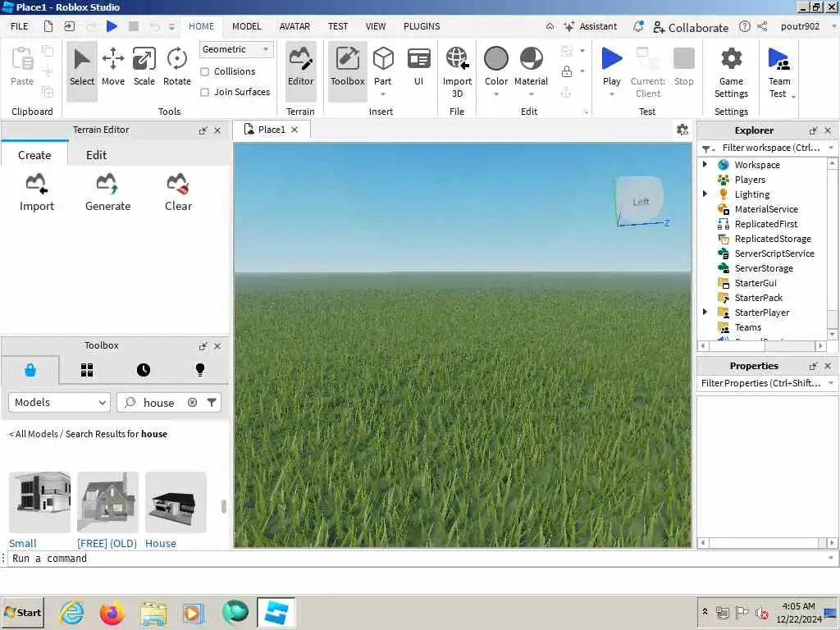This screenshot has height=630, width=840.
Task: Click the Filter Properties search field
Action: click(x=762, y=383)
